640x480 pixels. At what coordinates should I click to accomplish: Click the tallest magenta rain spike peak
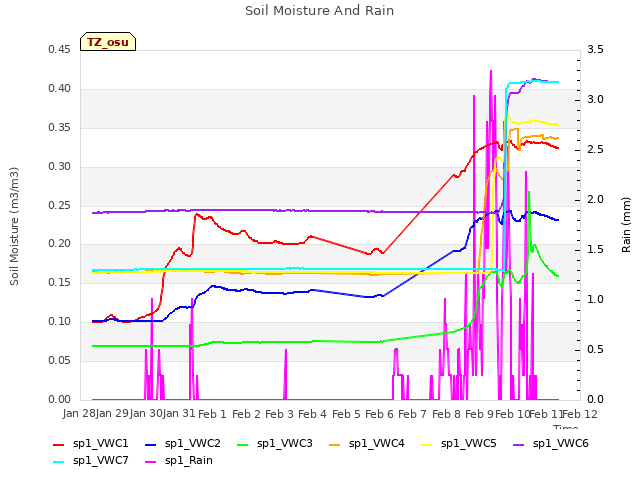[491, 71]
